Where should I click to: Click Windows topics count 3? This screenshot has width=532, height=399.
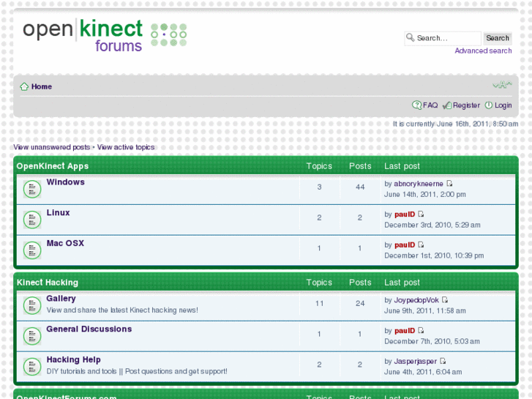[x=319, y=187]
